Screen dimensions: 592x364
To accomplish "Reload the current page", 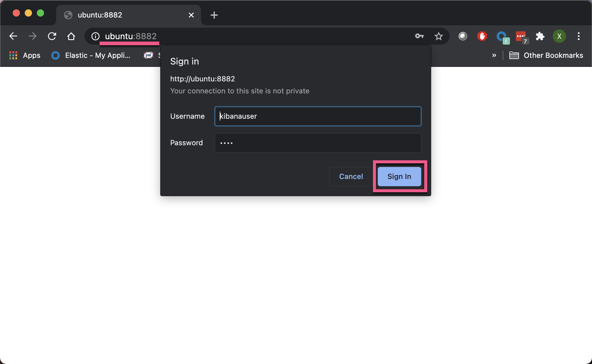I will click(x=52, y=36).
